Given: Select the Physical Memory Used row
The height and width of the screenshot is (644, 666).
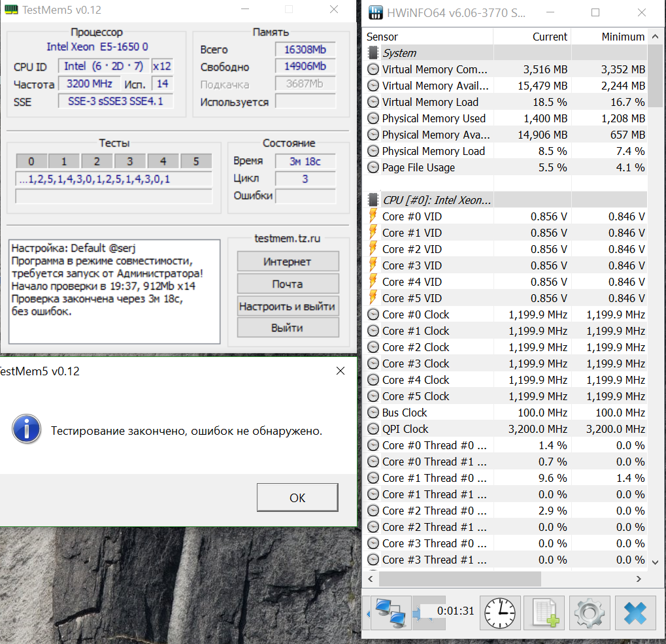Looking at the screenshot, I should coord(505,118).
